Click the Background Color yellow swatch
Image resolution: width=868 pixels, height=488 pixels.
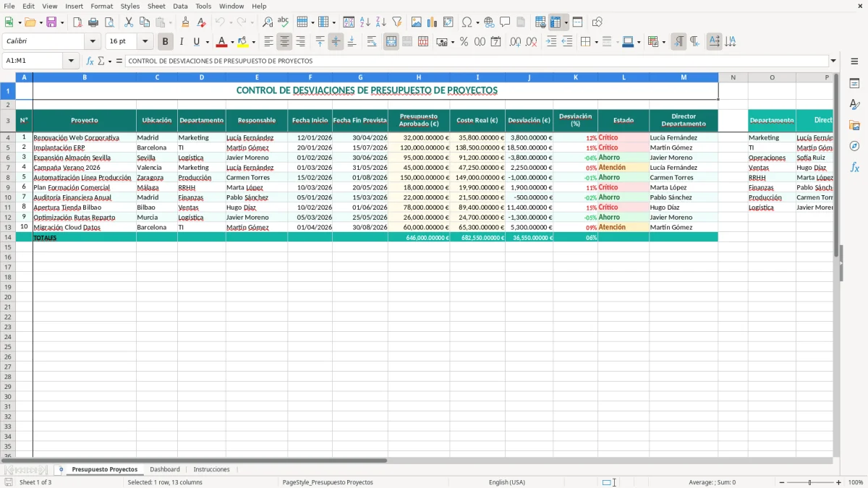[242, 42]
